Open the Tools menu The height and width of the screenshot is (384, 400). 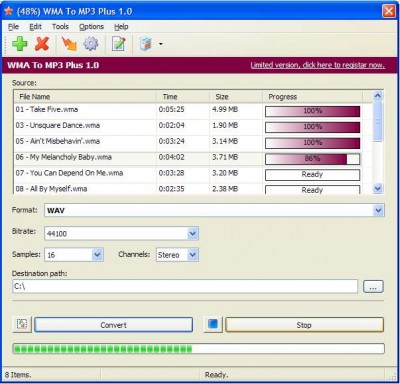(x=60, y=27)
